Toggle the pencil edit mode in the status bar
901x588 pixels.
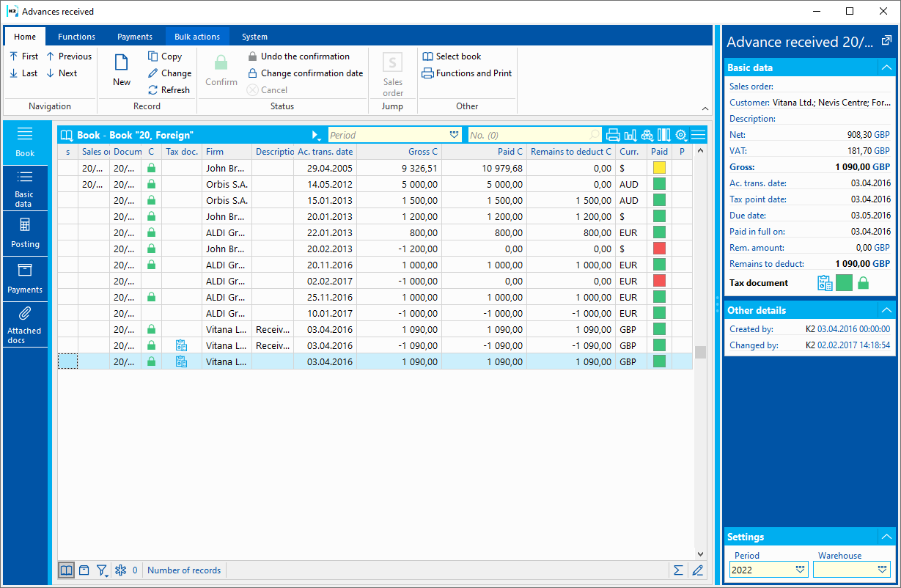tap(697, 570)
